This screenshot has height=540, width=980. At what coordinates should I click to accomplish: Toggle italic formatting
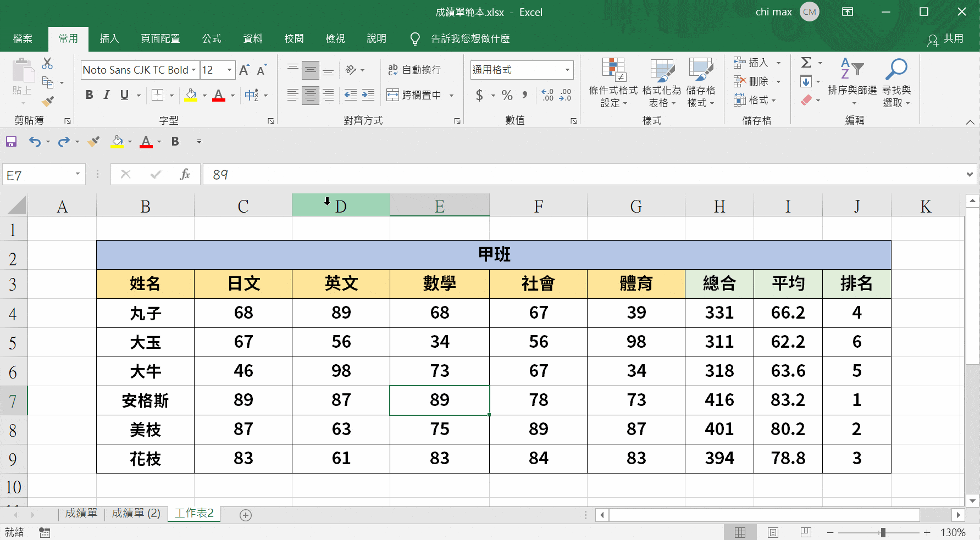pyautogui.click(x=106, y=94)
